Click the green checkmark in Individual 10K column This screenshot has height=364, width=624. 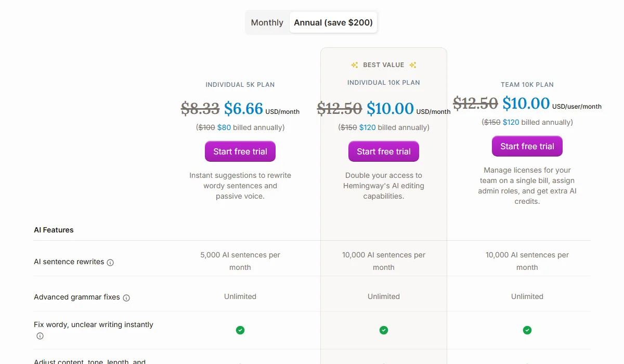click(x=383, y=330)
